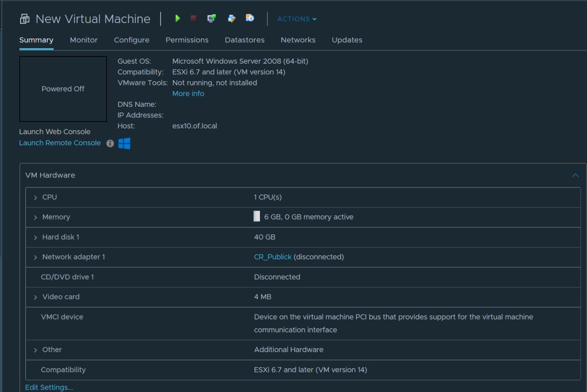
Task: Click the Launch Console monitor icon
Action: coord(211,18)
